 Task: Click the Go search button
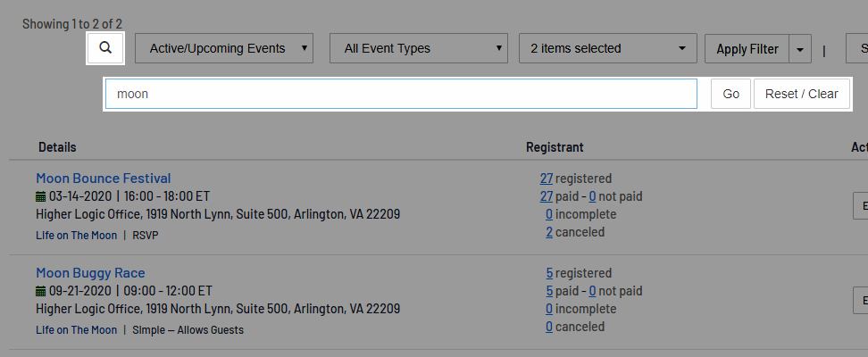point(730,94)
